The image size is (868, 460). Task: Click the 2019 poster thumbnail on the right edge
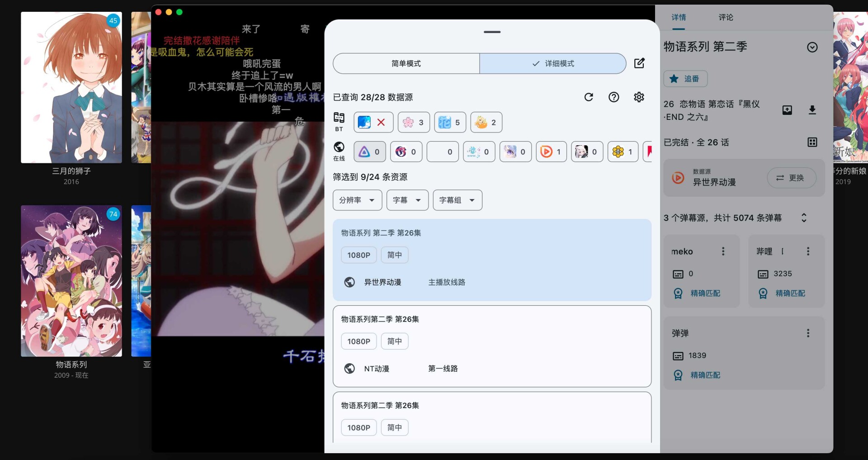tap(850, 87)
